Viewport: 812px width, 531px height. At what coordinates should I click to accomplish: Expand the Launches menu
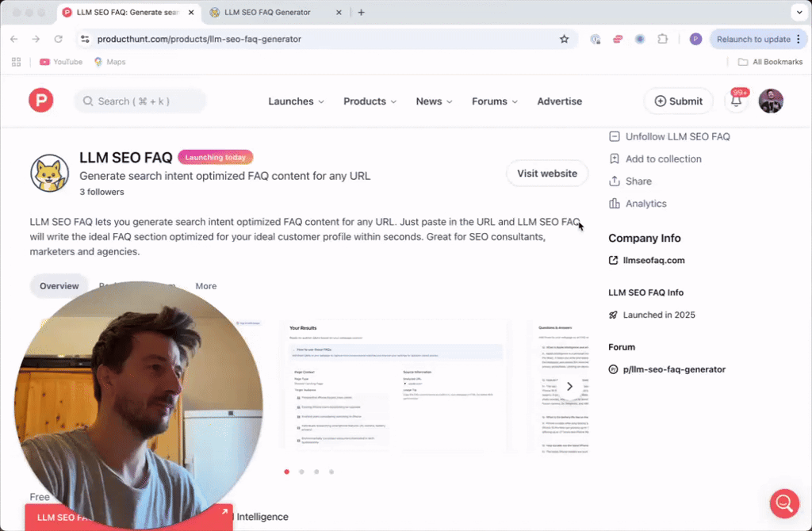tap(296, 101)
